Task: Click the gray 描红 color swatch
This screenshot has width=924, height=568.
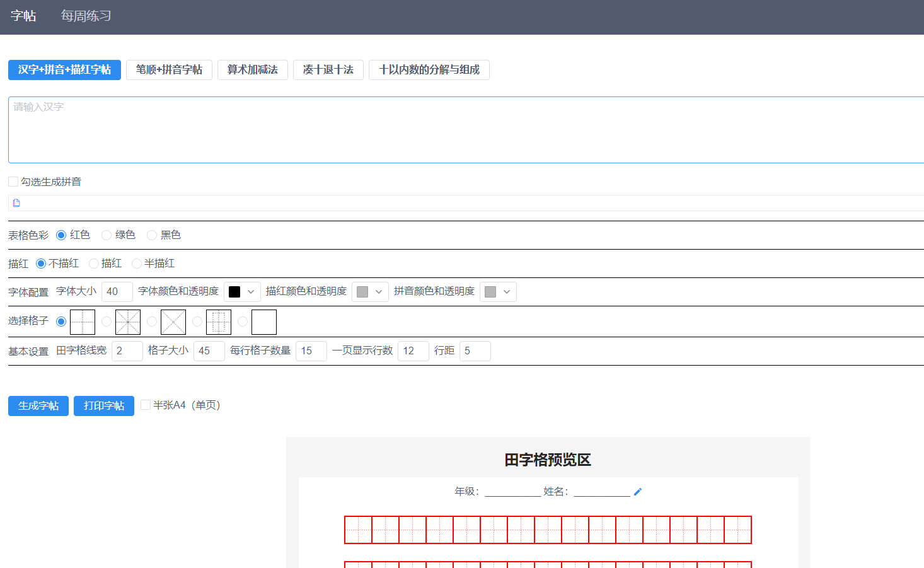Action: [x=362, y=292]
